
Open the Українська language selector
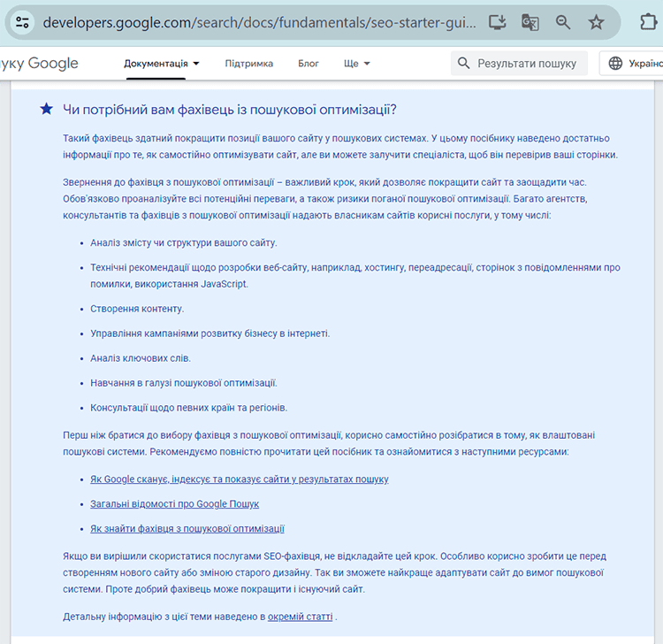631,63
